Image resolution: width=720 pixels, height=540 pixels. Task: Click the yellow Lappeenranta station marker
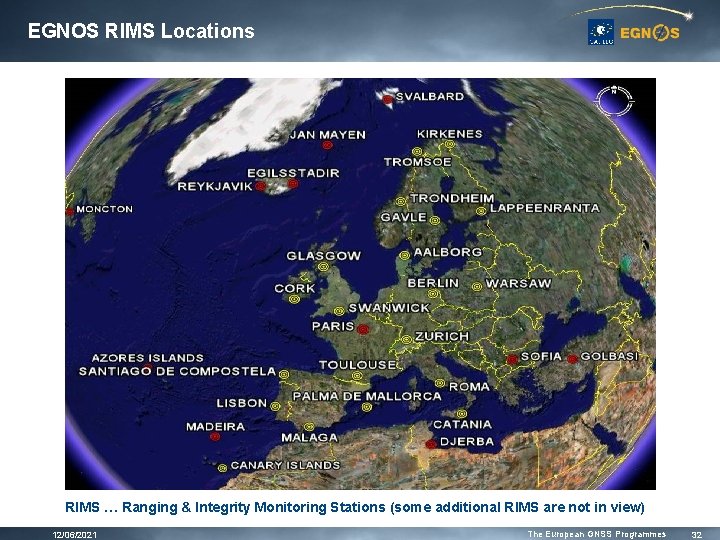tap(481, 211)
